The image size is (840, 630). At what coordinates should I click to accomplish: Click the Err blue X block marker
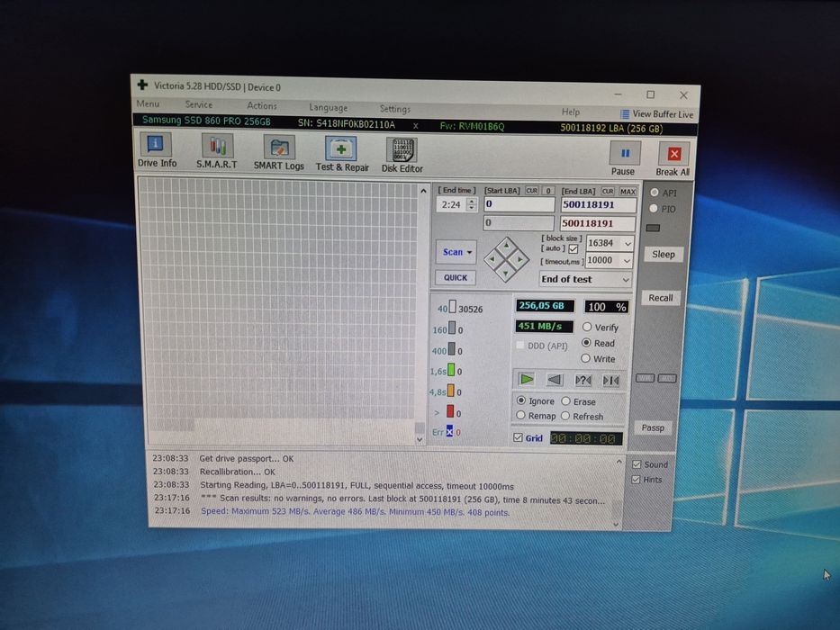tap(449, 431)
